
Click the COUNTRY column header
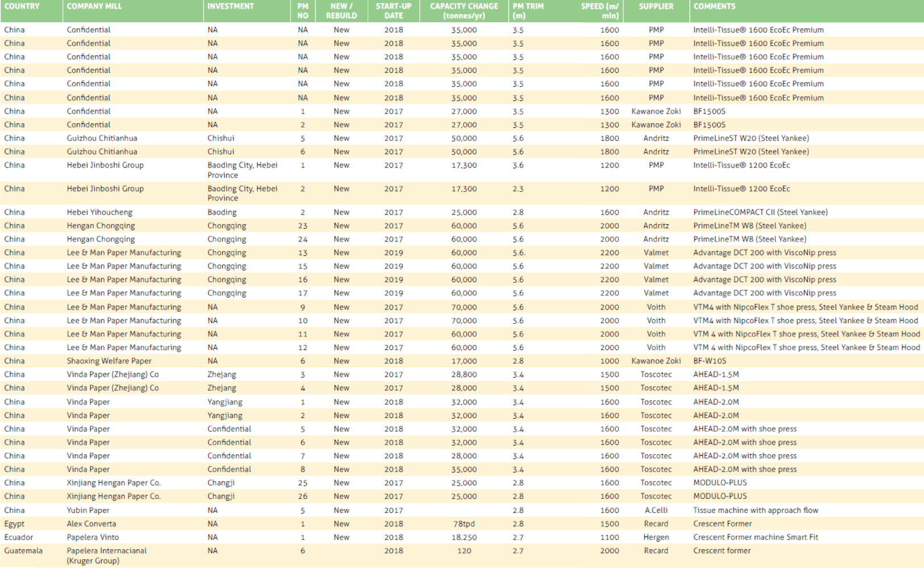point(22,6)
